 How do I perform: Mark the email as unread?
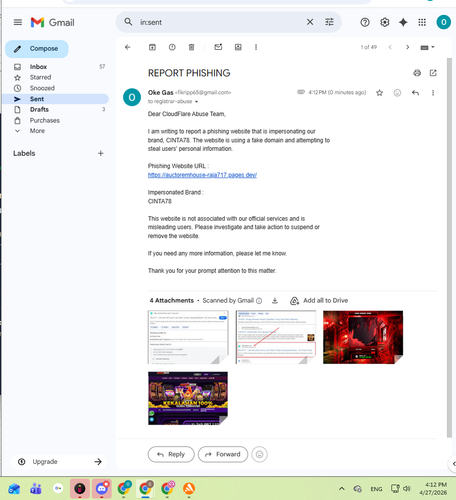click(218, 47)
